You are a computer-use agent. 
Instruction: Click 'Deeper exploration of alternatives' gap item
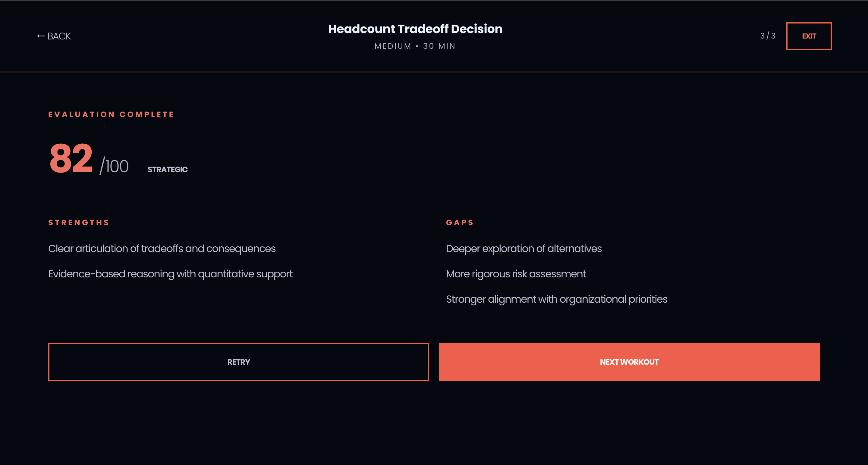pyautogui.click(x=524, y=248)
